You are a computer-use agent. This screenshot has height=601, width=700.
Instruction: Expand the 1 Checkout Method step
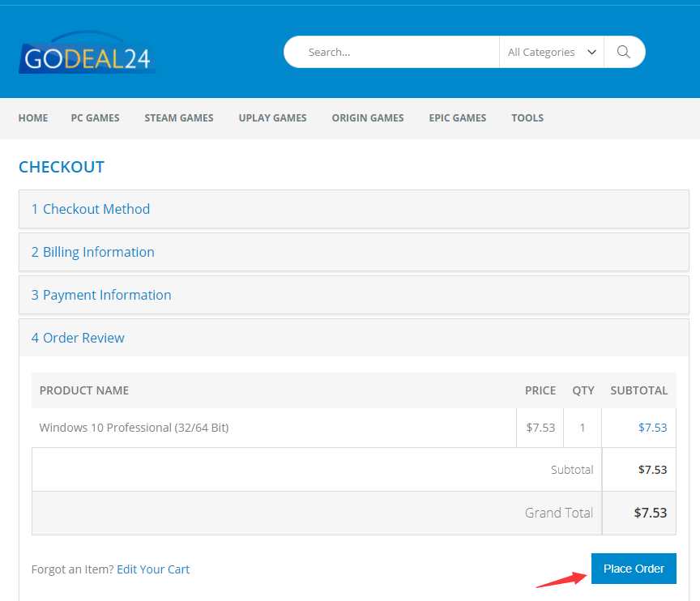tap(354, 209)
